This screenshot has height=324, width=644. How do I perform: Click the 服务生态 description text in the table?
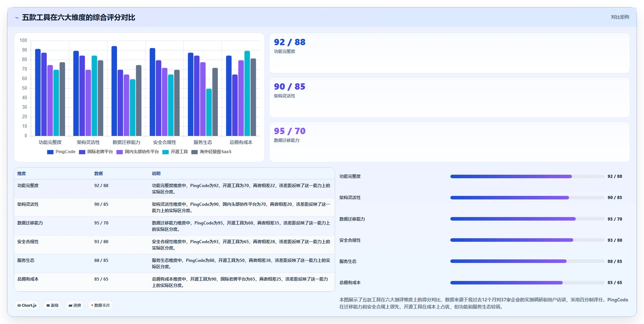pyautogui.click(x=241, y=264)
